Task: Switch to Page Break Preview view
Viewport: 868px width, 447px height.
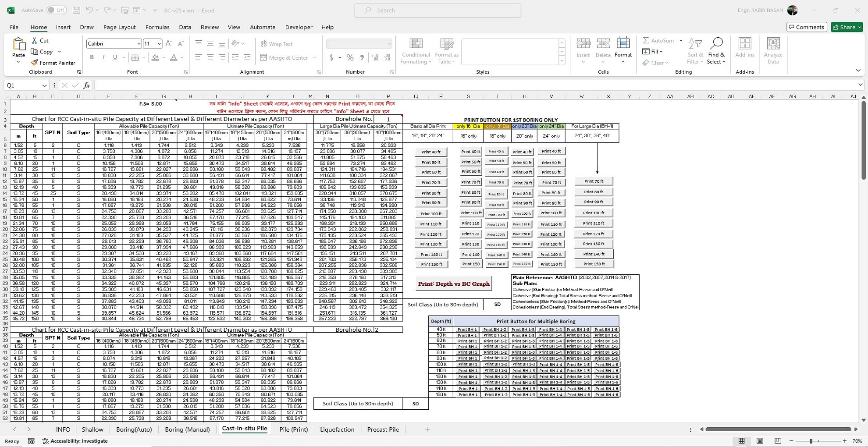Action: click(778, 441)
